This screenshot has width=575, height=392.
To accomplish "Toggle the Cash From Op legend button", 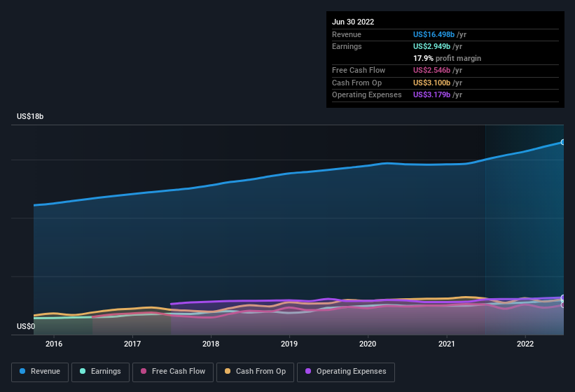I will pos(255,372).
